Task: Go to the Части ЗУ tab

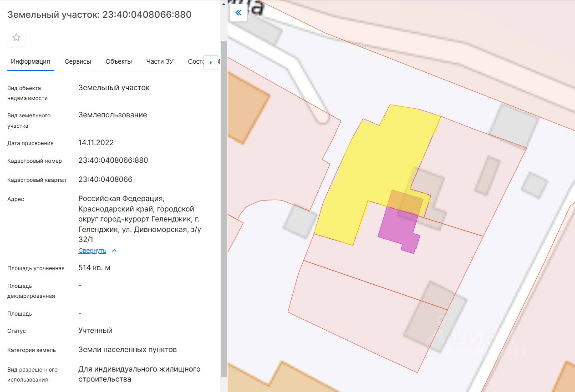Action: 160,62
